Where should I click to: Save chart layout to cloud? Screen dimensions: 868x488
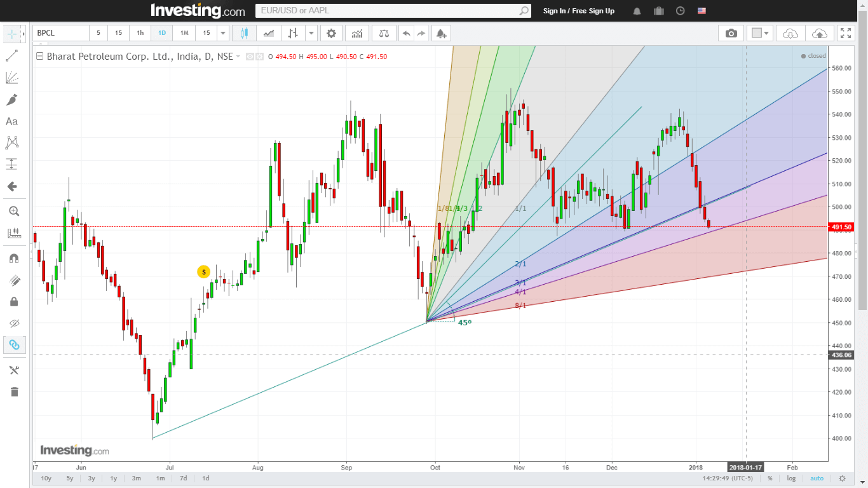pos(820,33)
